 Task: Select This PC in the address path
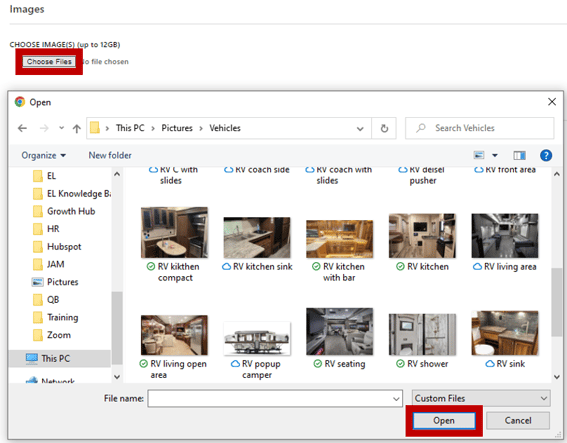click(130, 128)
